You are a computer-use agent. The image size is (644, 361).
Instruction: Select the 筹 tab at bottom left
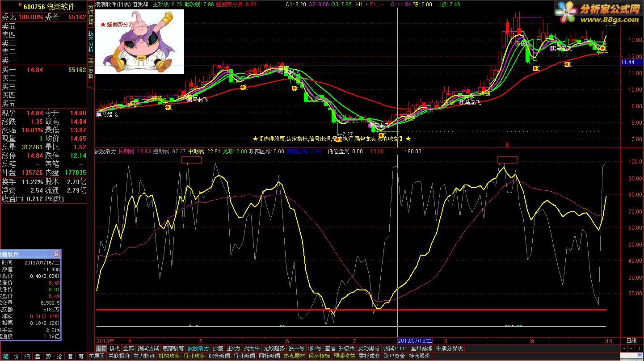coord(81,356)
